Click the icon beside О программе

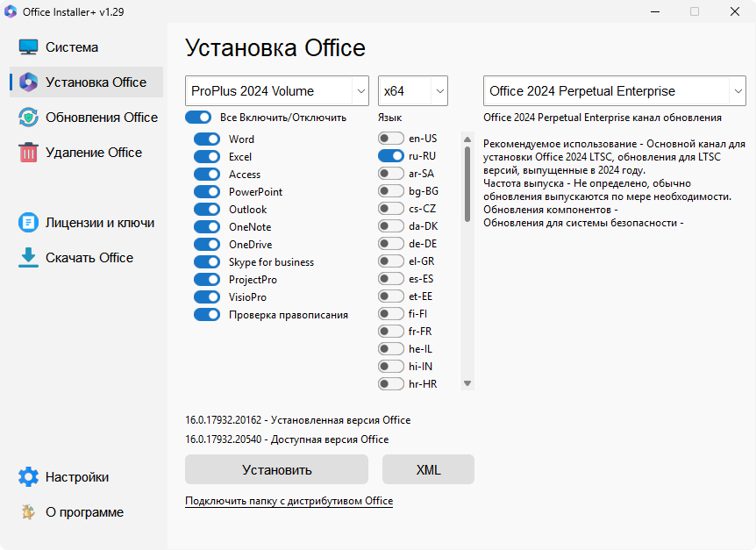tap(29, 512)
